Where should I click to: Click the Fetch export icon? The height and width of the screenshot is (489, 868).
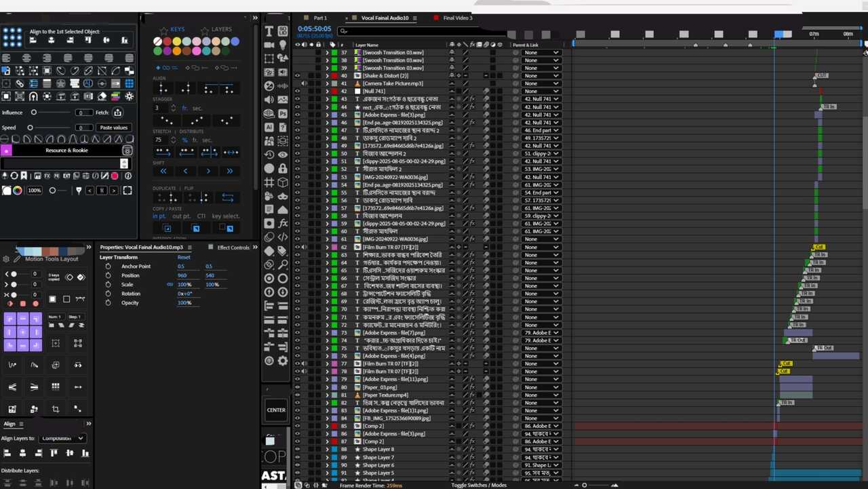(x=117, y=113)
